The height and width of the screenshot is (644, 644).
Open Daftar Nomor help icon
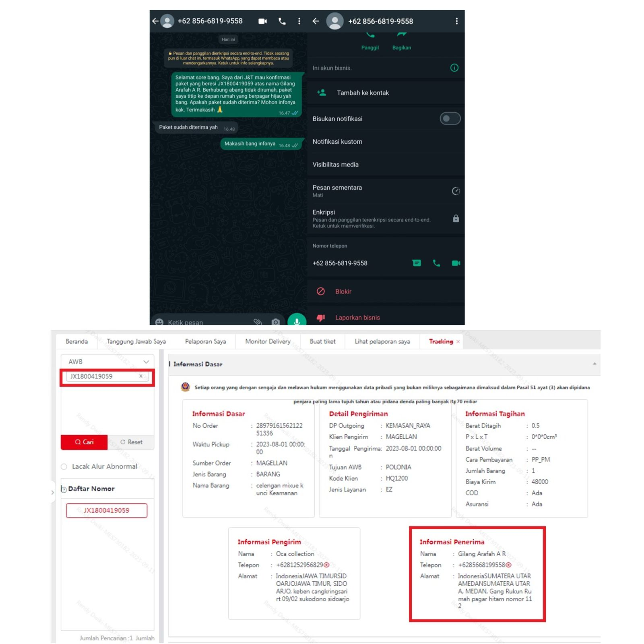[x=64, y=489]
